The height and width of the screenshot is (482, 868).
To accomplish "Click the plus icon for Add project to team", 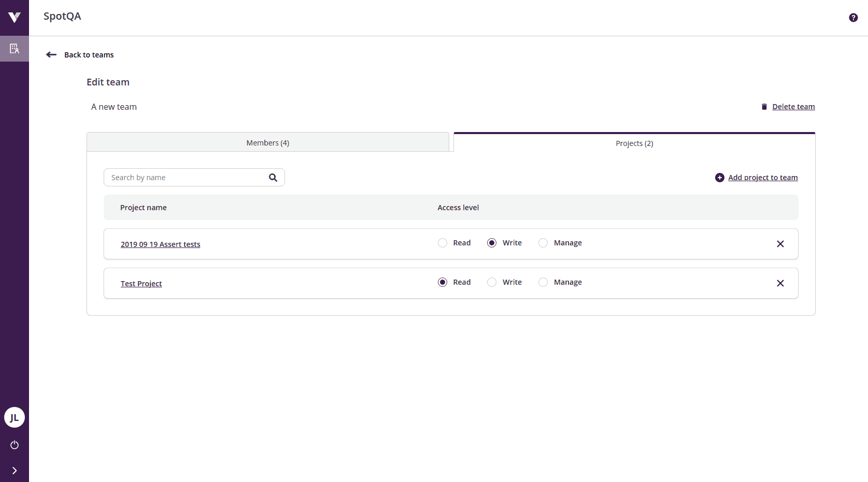I will pyautogui.click(x=719, y=177).
